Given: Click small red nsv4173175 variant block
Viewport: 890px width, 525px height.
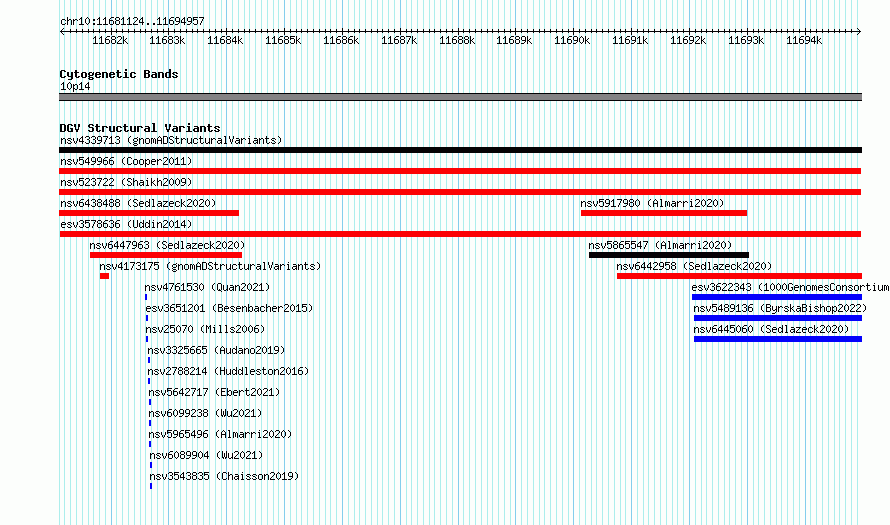Looking at the screenshot, I should [104, 276].
